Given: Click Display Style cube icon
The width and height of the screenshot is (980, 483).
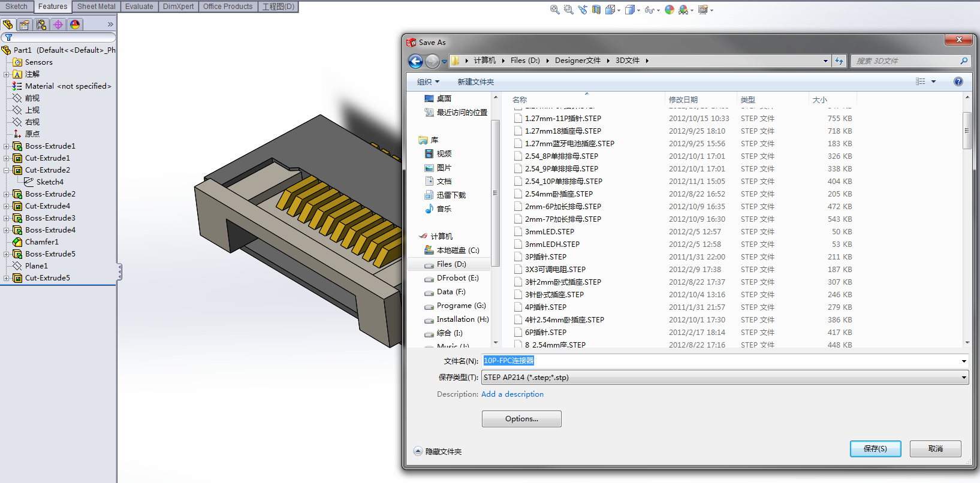Looking at the screenshot, I should (629, 10).
